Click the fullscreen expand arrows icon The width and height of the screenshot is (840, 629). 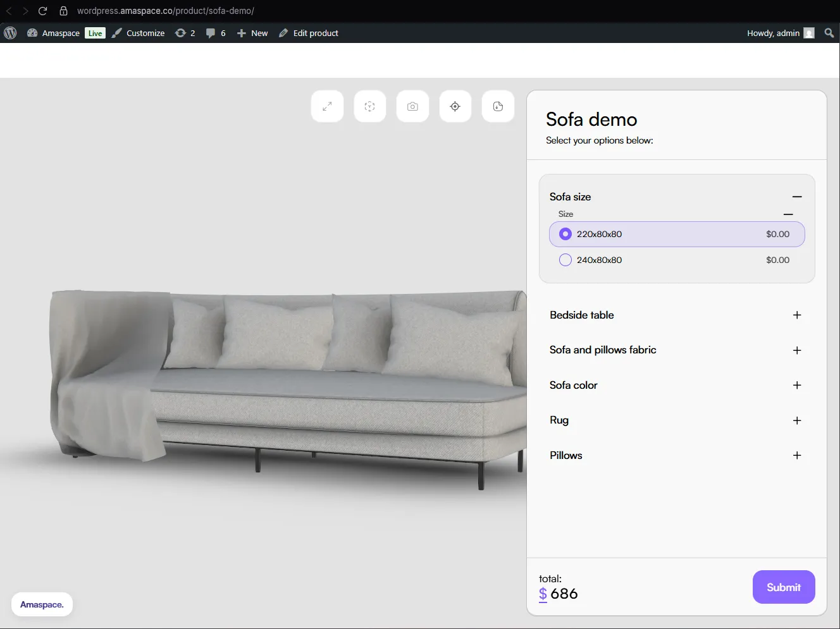[x=327, y=106]
